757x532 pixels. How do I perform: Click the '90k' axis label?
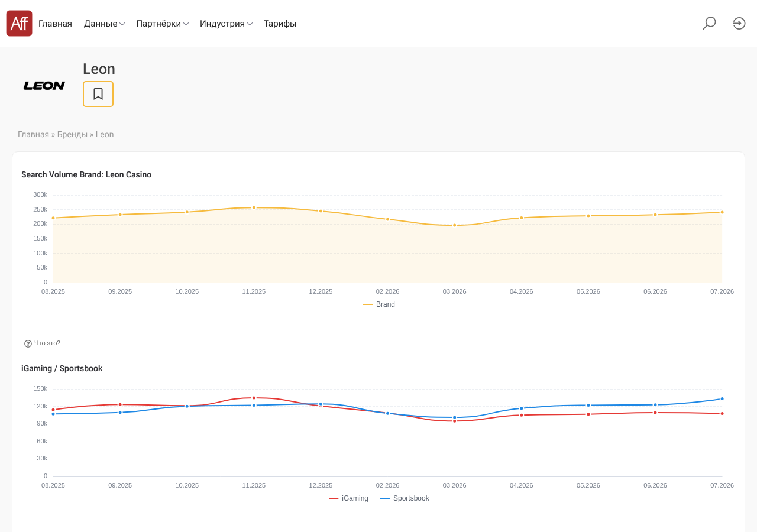click(42, 423)
